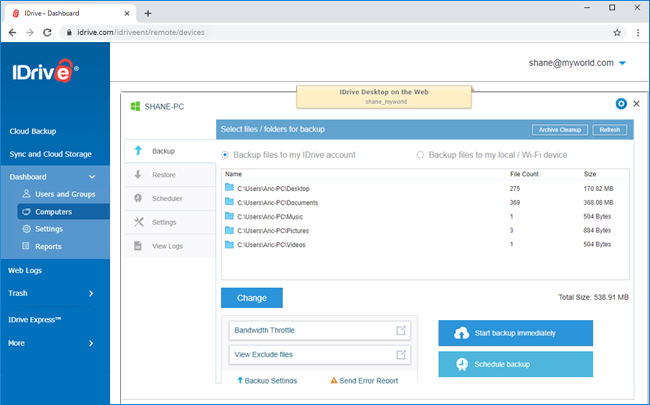
Task: Open the Restore tab
Action: 170,175
